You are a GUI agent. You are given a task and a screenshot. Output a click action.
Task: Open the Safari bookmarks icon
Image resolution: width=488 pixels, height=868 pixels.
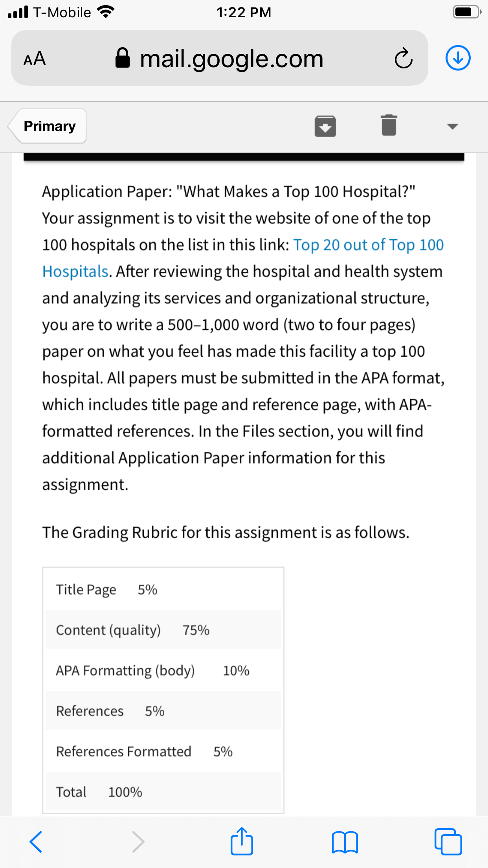click(x=345, y=842)
